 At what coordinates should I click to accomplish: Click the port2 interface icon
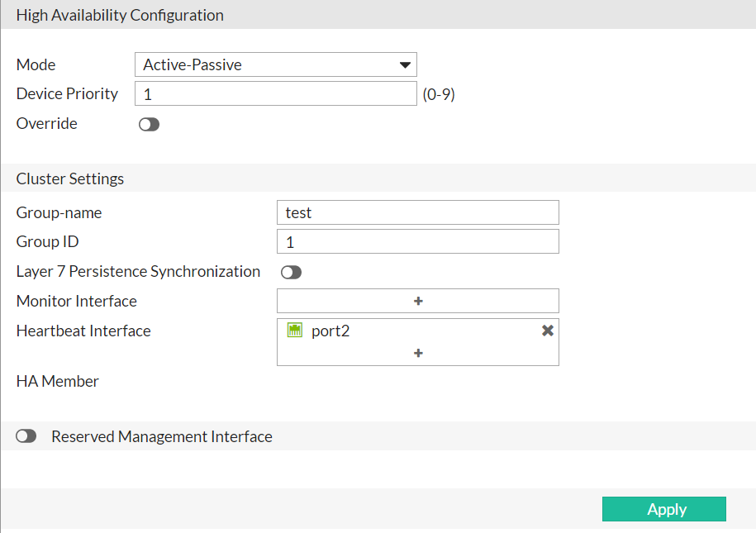[x=295, y=330]
